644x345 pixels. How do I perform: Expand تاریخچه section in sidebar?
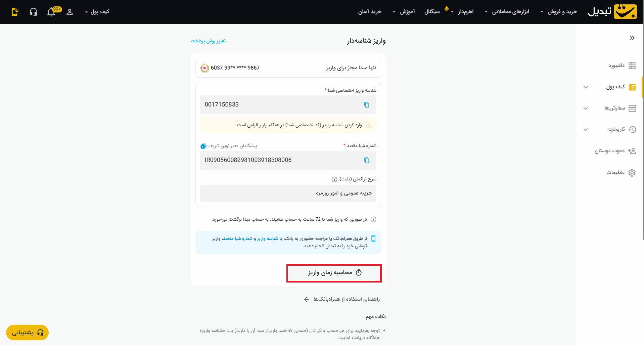coord(586,129)
